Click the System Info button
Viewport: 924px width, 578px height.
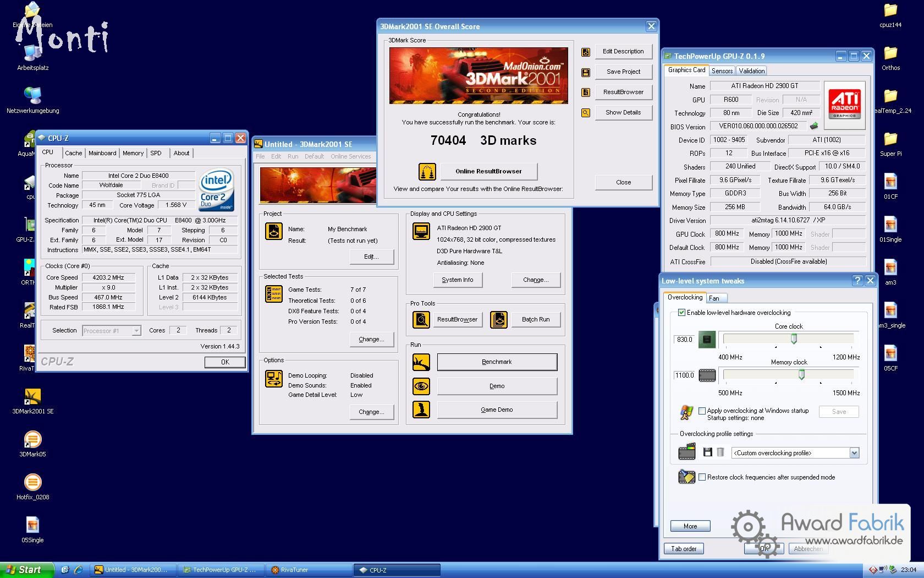[457, 280]
